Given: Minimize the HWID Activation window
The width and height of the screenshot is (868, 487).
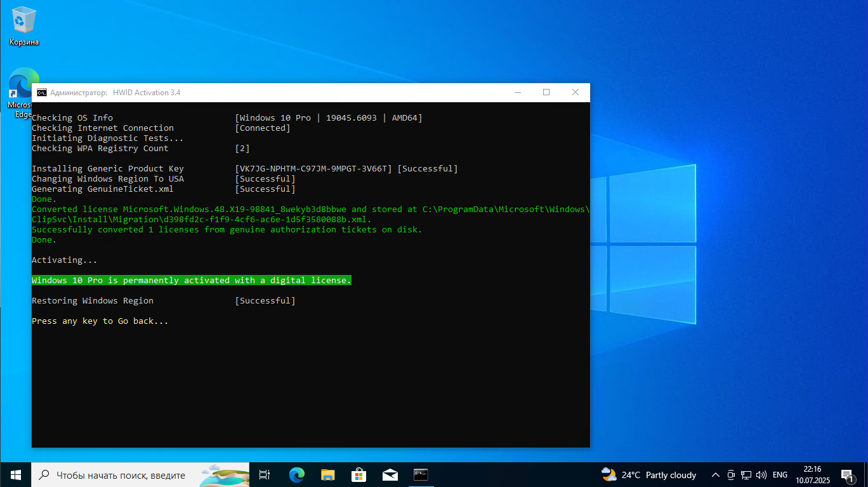Looking at the screenshot, I should (x=518, y=93).
